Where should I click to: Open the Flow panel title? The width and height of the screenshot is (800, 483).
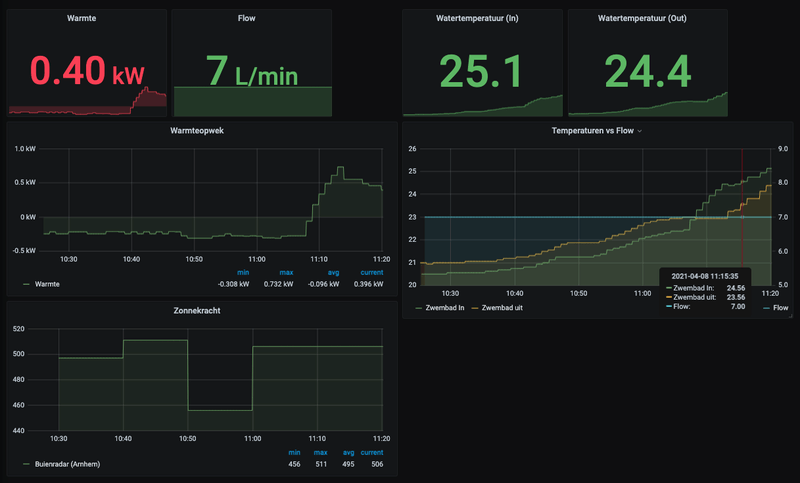[246, 18]
